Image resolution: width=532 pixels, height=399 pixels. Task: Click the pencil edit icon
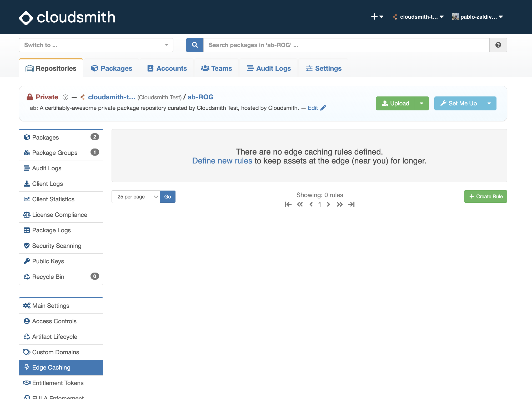(x=323, y=108)
